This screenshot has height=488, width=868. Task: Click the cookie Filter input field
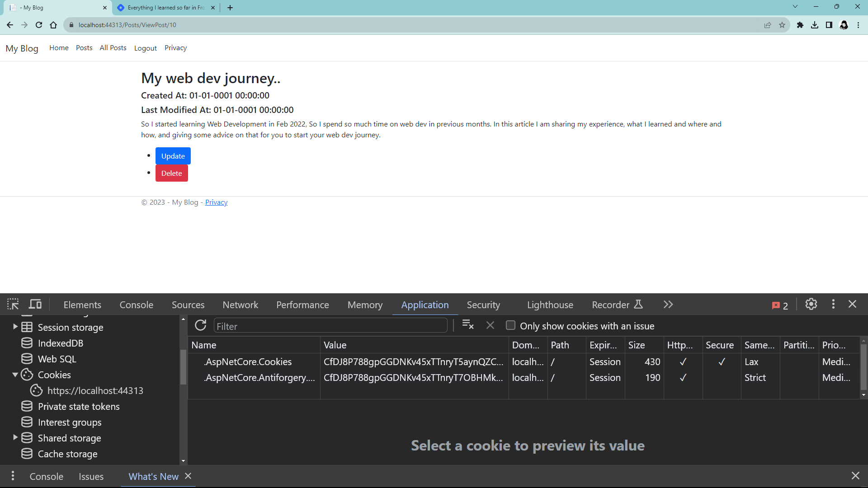[330, 326]
